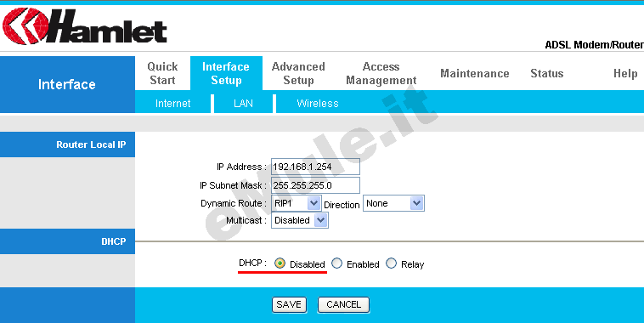Select the DHCP Disabled radio button
Screen dimensions: 644x323
tap(280, 263)
